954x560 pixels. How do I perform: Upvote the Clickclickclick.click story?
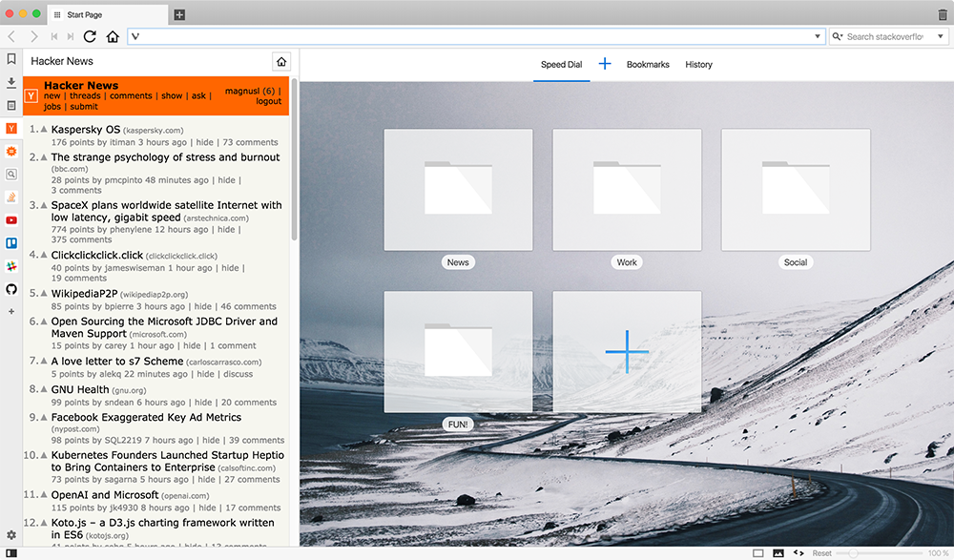click(44, 255)
